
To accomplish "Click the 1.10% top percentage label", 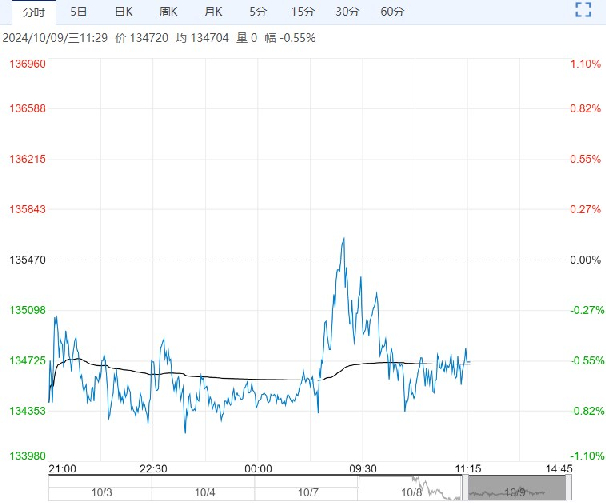I will (586, 64).
